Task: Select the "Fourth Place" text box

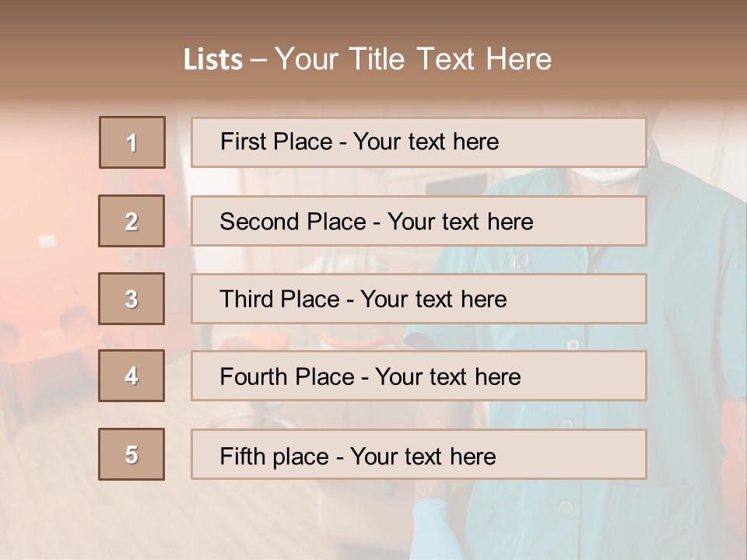Action: [x=419, y=376]
